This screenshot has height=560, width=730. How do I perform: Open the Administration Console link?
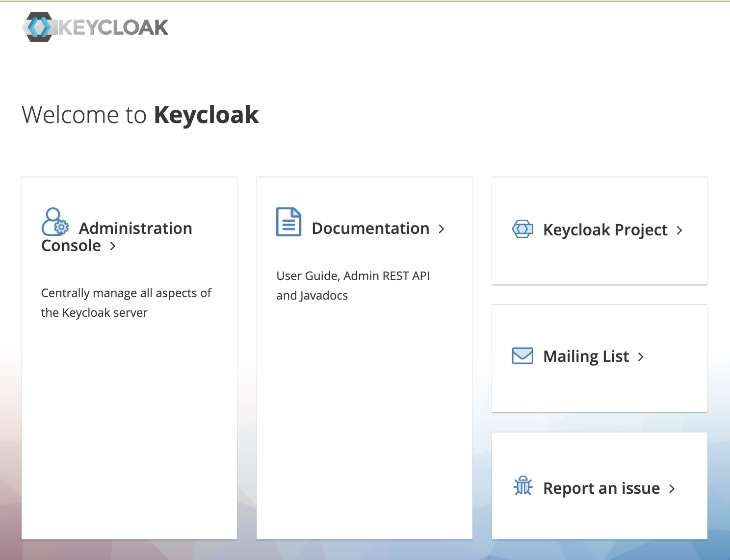coord(117,237)
